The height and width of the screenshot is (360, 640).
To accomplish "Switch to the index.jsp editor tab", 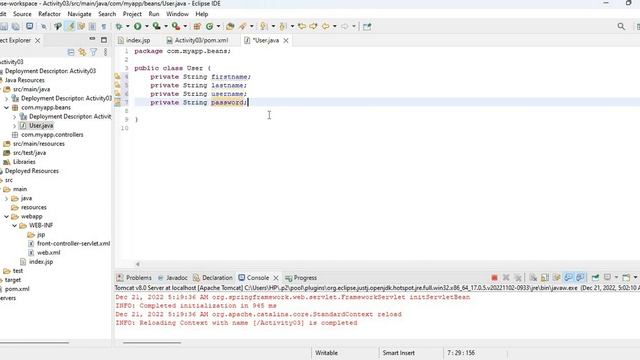I will 134,40.
